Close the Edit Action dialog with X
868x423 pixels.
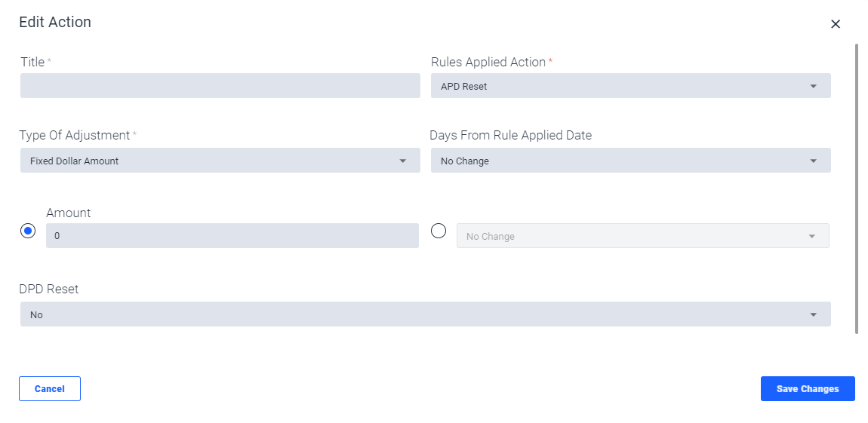click(x=836, y=24)
